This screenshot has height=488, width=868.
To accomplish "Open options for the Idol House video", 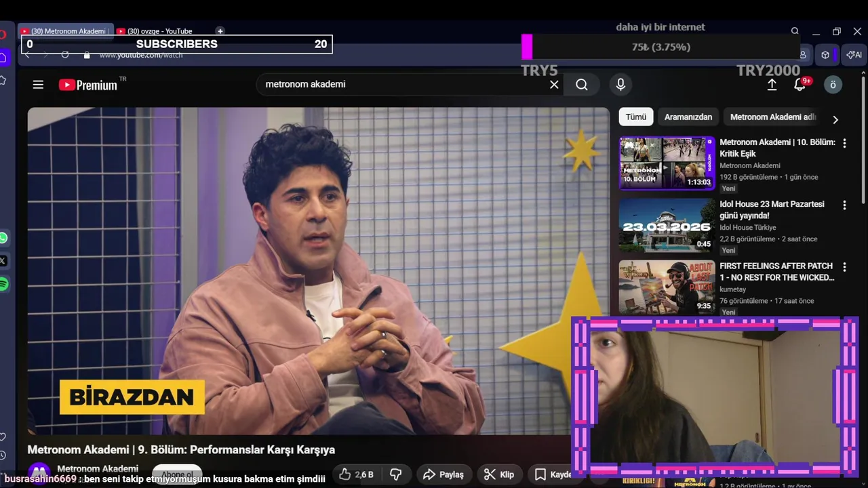I will point(844,205).
